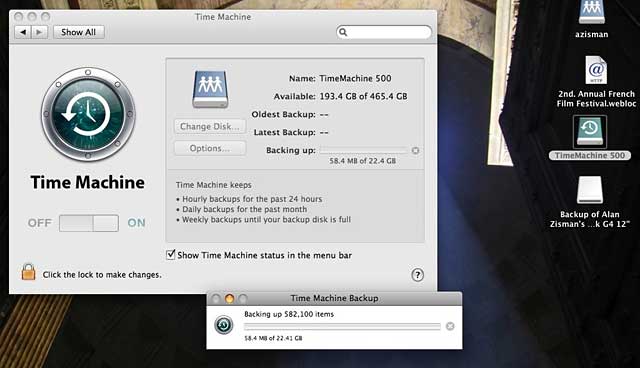Stop backup in Time Machine Backup window
Viewport: 640px width, 368px height.
(450, 326)
